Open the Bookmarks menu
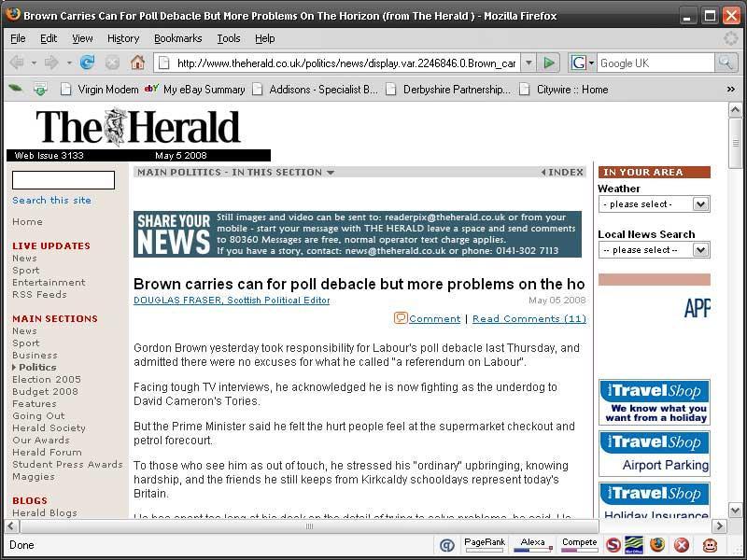Screen dimensions: 747x560 177,38
